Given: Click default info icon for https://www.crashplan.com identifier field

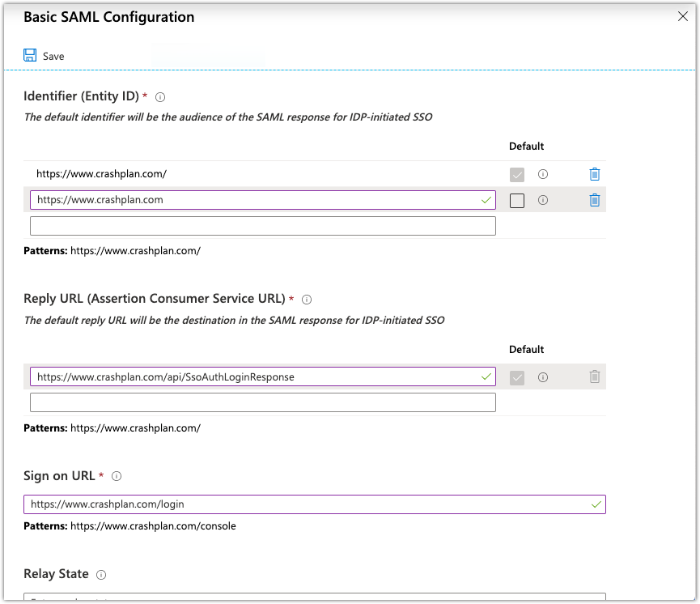Looking at the screenshot, I should 543,200.
